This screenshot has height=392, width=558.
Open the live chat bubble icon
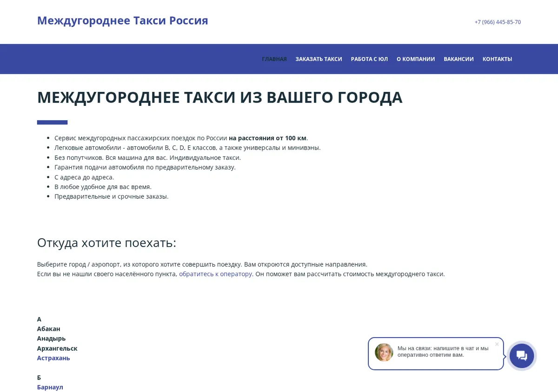(522, 356)
